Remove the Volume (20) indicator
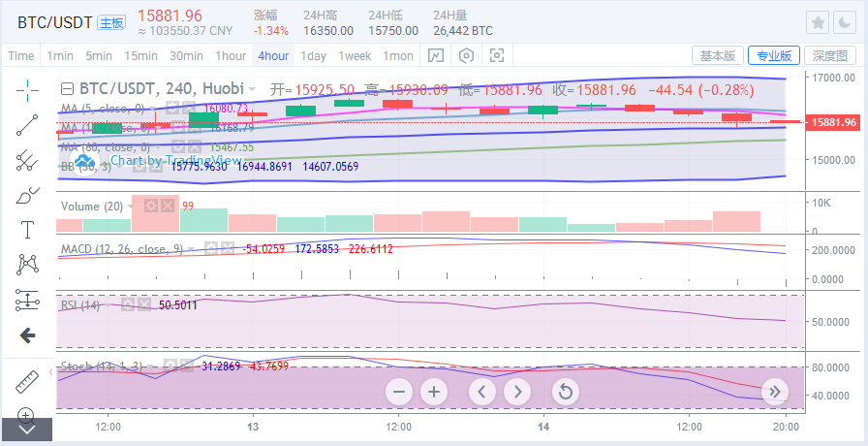This screenshot has height=446, width=868. click(x=168, y=207)
